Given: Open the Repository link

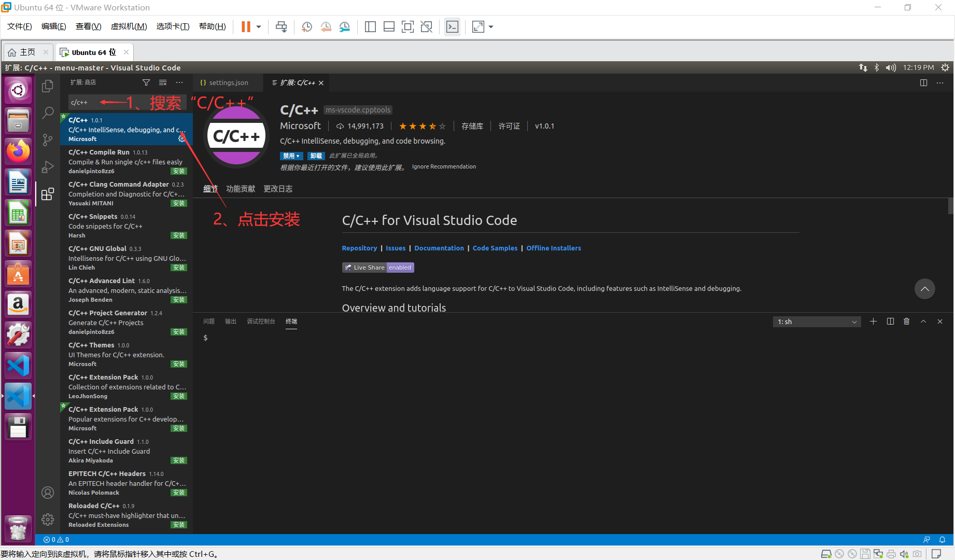Looking at the screenshot, I should (359, 248).
